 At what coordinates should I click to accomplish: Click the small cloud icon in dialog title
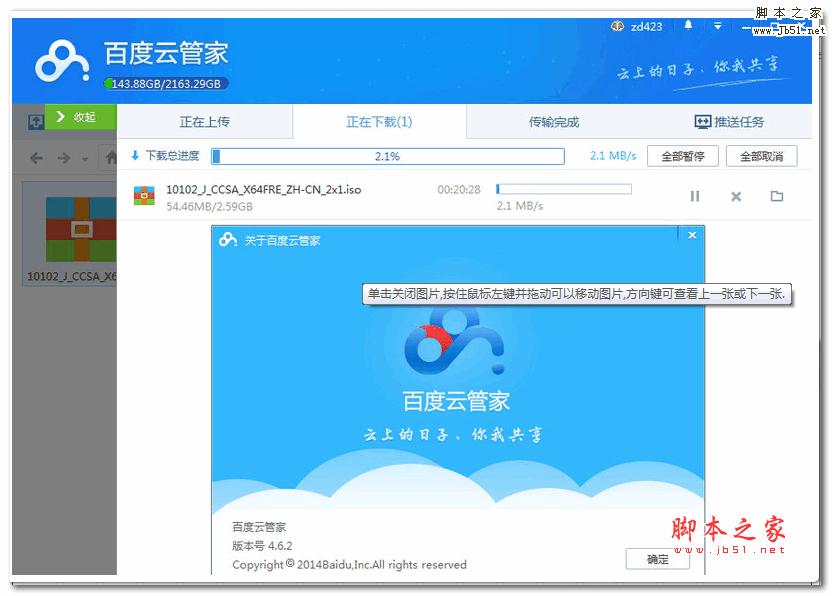pyautogui.click(x=228, y=240)
